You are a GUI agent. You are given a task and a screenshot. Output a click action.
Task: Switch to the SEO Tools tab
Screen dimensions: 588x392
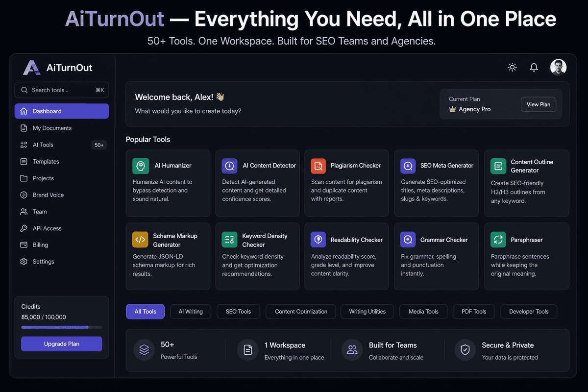point(238,312)
